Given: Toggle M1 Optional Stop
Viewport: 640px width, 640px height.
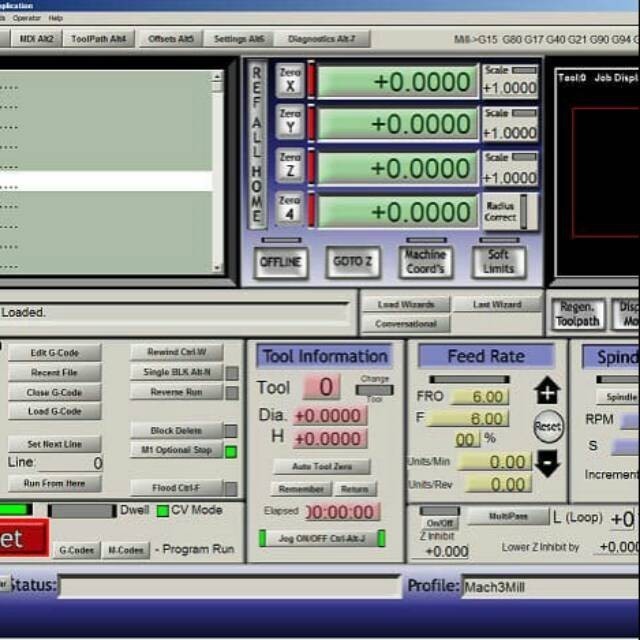Looking at the screenshot, I should click(x=177, y=450).
